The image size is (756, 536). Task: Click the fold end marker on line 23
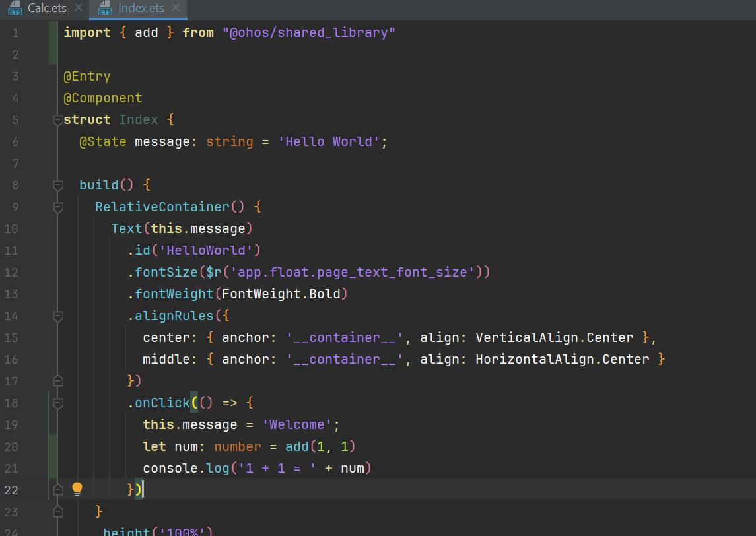58,511
